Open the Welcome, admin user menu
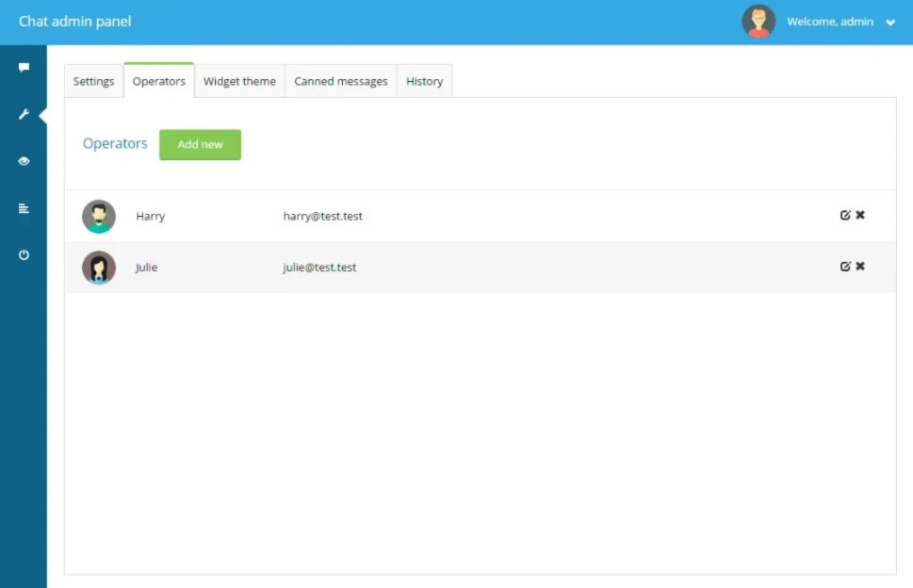This screenshot has width=913, height=588. (x=830, y=22)
